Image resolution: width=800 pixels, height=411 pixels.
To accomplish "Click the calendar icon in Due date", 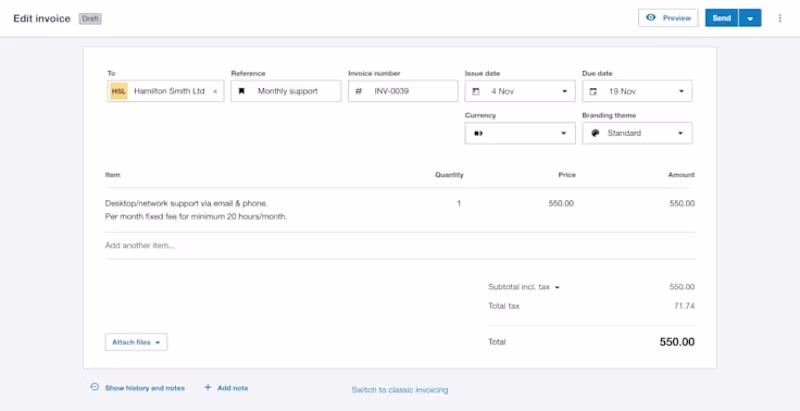I will point(592,91).
